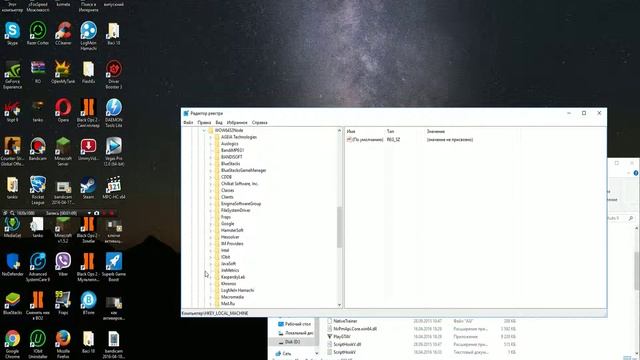
Task: Open the Избранное menu in Registry Editor
Action: pyautogui.click(x=237, y=122)
